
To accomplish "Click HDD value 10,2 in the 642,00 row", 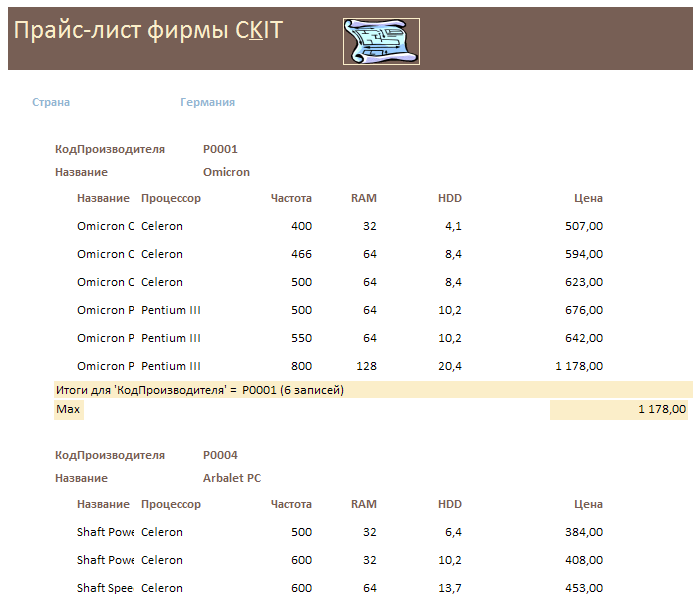I will (450, 338).
